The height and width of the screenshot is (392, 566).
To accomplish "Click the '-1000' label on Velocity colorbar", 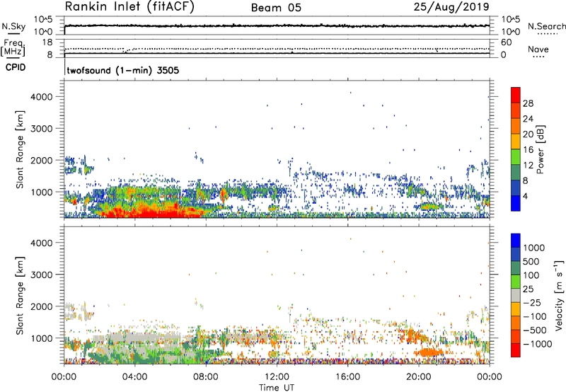I will click(x=538, y=344).
